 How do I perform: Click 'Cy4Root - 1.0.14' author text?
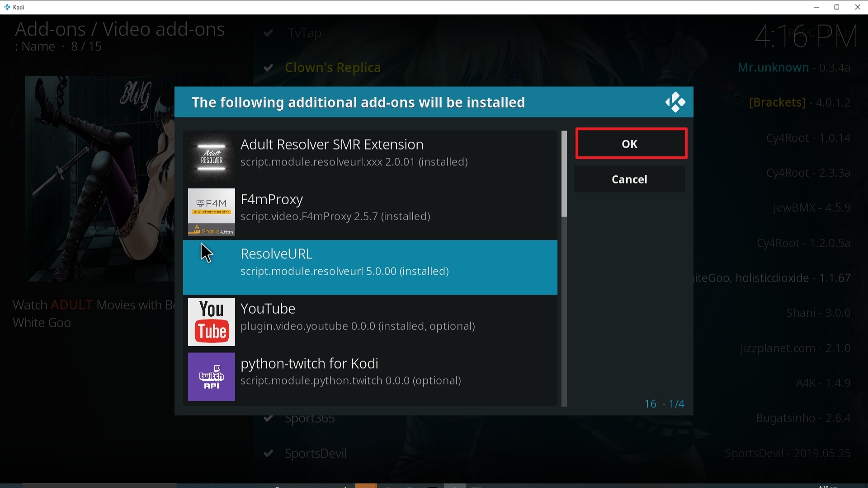(x=808, y=138)
